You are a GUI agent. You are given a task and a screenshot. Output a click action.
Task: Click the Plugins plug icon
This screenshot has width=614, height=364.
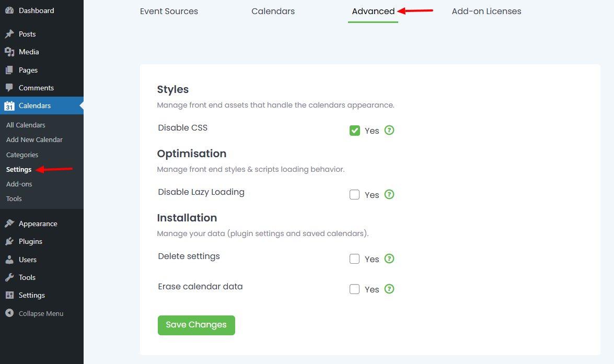point(9,241)
